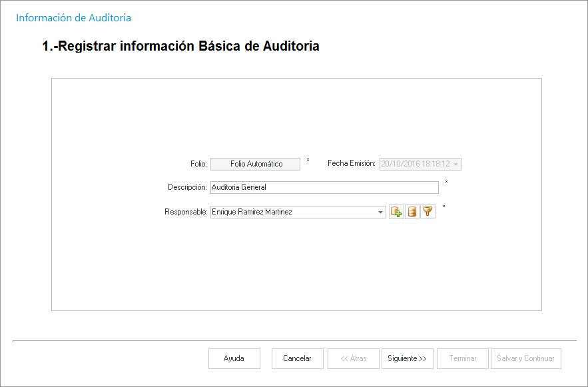588x387 pixels.
Task: Click the Registrar información Básica heading
Action: [180, 47]
